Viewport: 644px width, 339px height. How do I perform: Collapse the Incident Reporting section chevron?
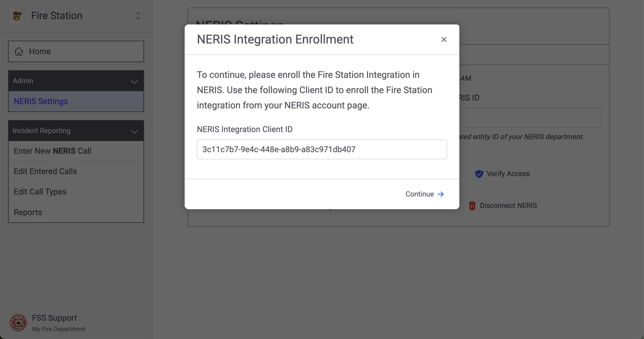pos(134,131)
